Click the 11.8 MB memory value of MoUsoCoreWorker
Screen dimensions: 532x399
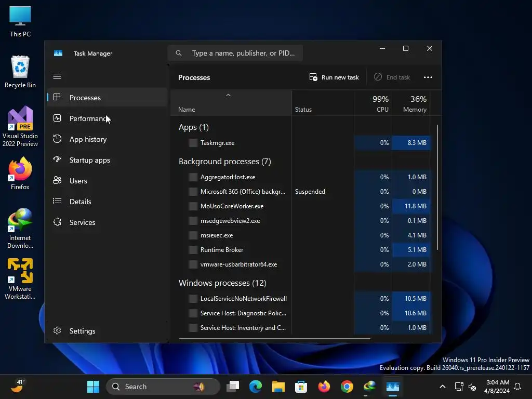tap(411, 206)
